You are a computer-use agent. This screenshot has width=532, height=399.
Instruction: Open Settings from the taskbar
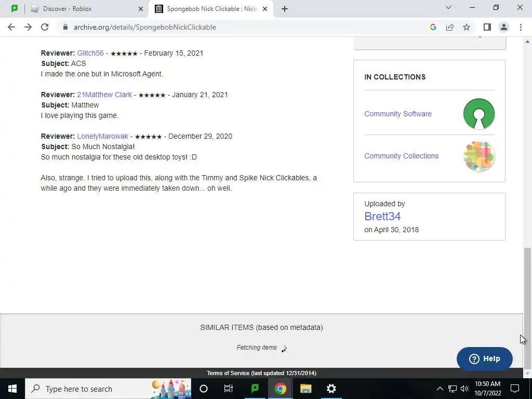tap(331, 389)
